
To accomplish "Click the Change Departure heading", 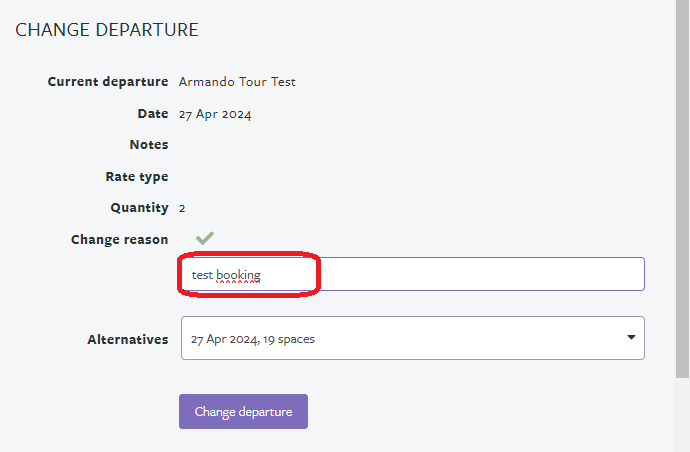I will (107, 30).
